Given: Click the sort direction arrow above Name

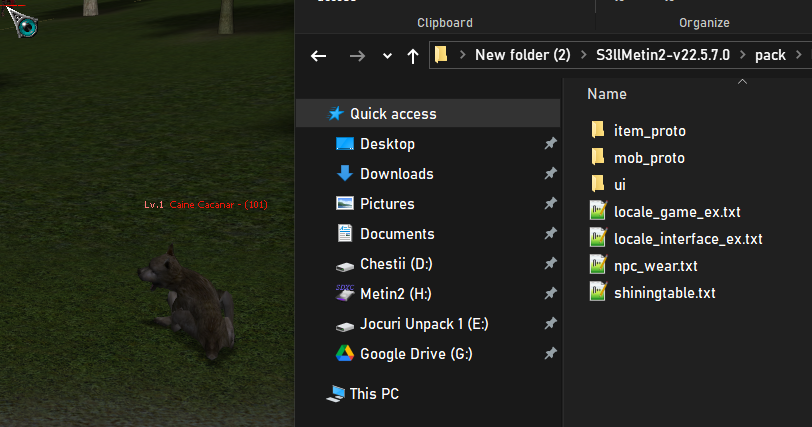Looking at the screenshot, I should tap(742, 81).
